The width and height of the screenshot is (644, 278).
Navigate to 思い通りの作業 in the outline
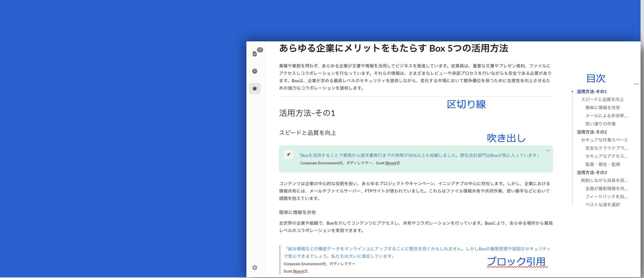click(x=601, y=124)
